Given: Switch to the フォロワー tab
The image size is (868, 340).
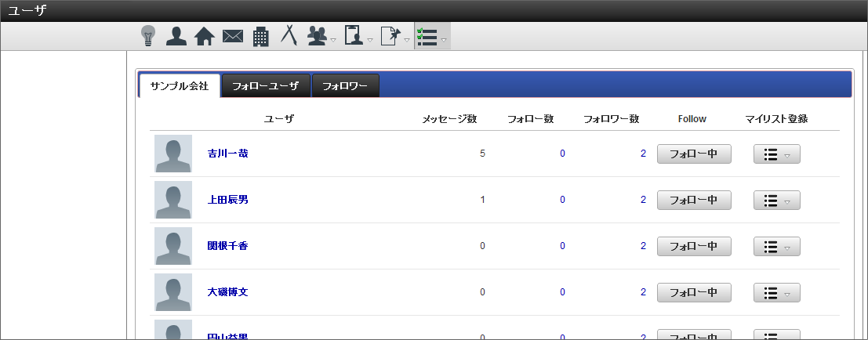Looking at the screenshot, I should coord(345,86).
